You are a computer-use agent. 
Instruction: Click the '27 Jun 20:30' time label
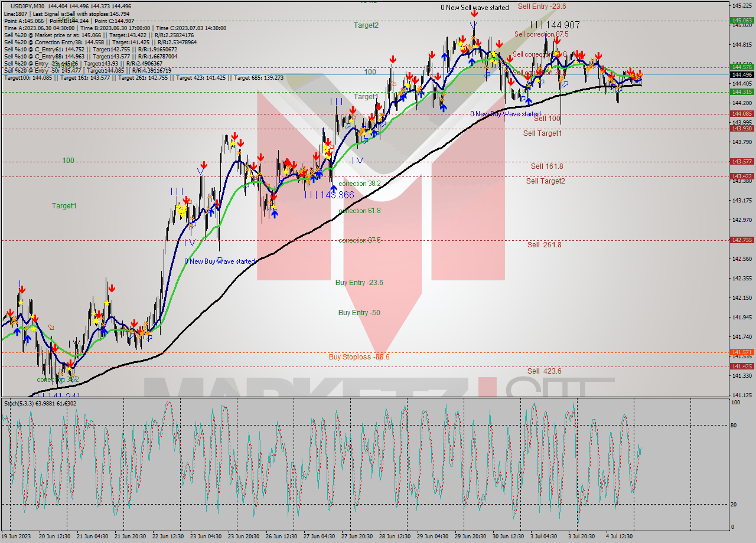coord(357,537)
